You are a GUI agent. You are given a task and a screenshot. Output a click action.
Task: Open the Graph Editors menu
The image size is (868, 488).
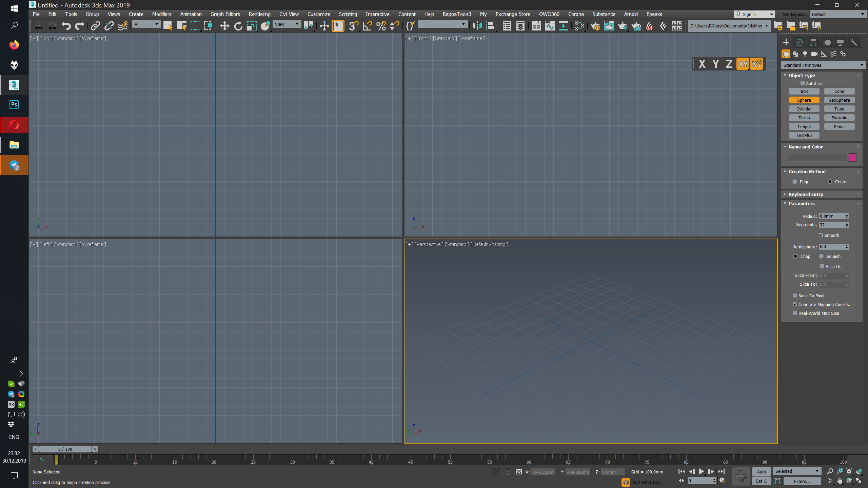coord(225,14)
